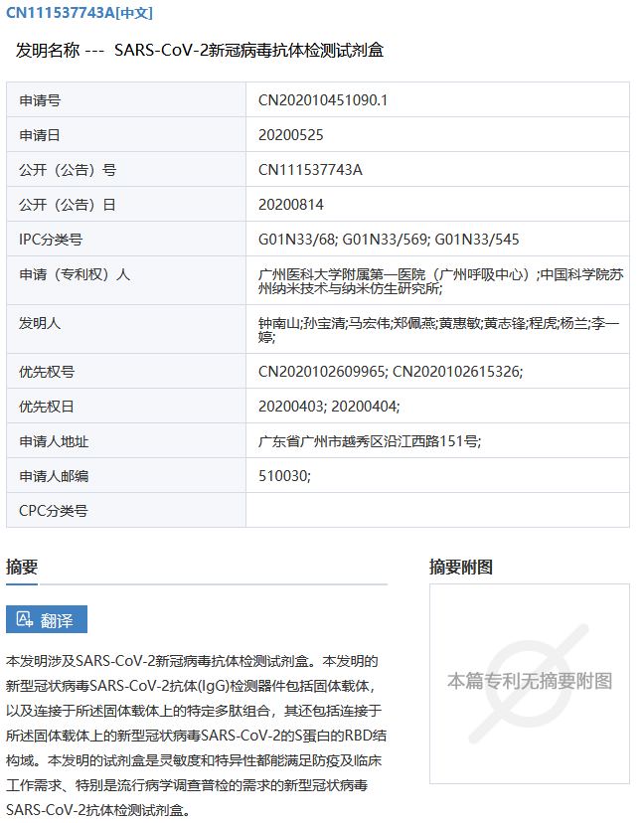Click the application date 20200525
644x823 pixels.
(290, 134)
